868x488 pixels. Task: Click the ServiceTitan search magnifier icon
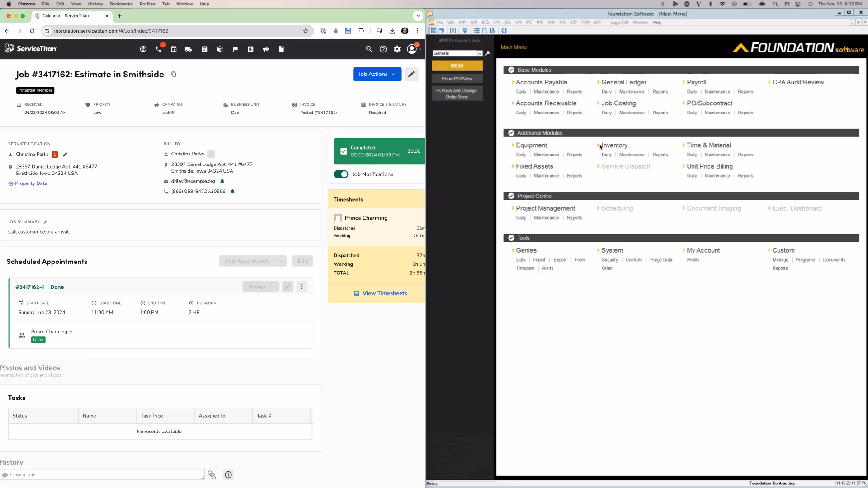tap(369, 49)
